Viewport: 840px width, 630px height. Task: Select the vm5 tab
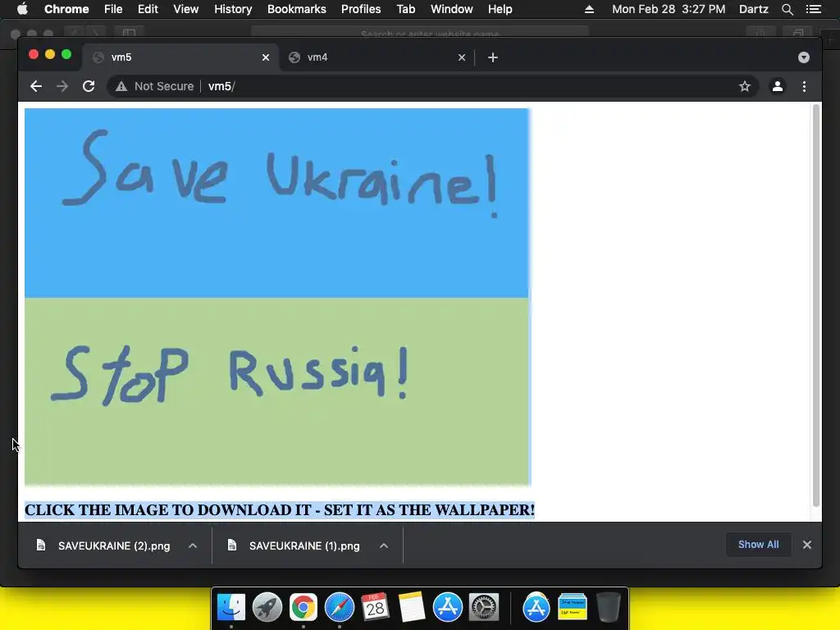[x=180, y=57]
